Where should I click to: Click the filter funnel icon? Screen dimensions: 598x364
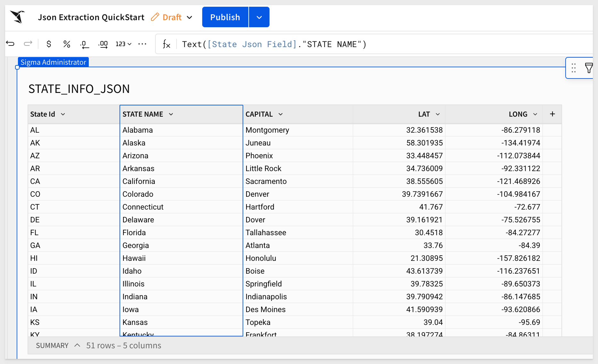pos(589,68)
